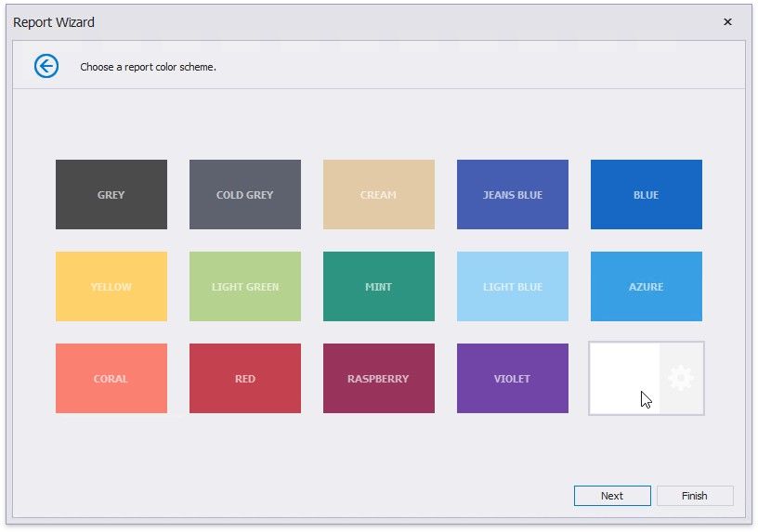758x532 pixels.
Task: Choose the Cold Grey color scheme
Action: 245,195
